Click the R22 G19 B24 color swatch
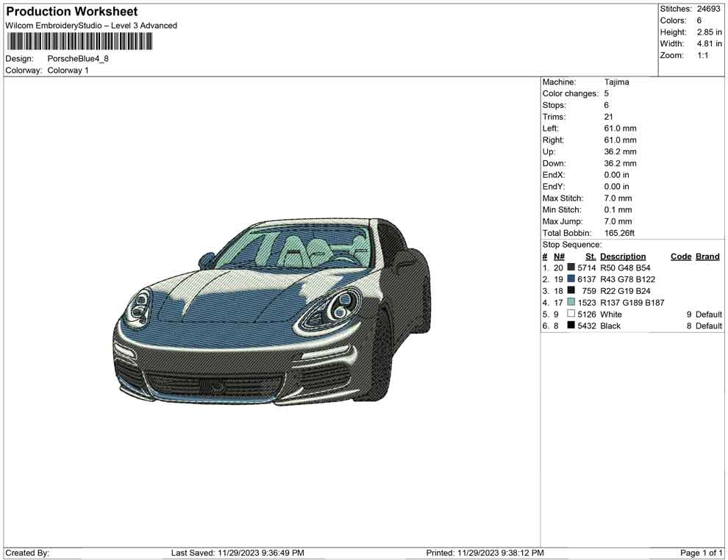Image resolution: width=728 pixels, height=560 pixels. 570,290
